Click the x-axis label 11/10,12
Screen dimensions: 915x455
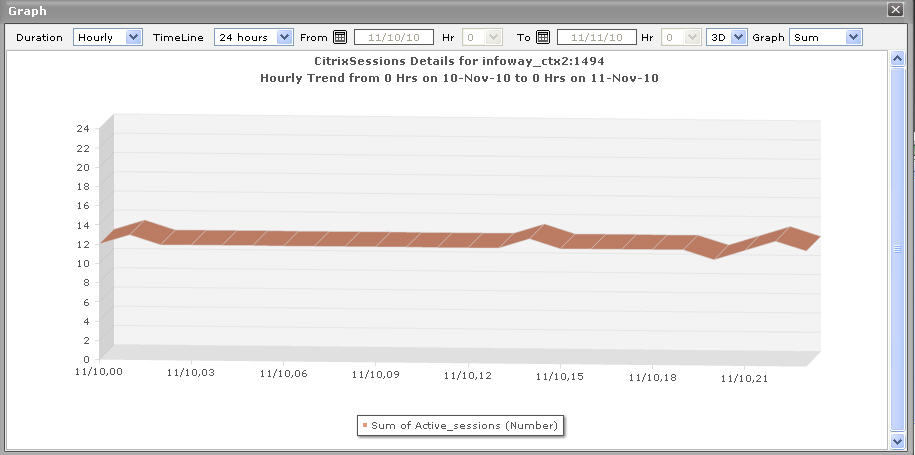[x=467, y=376]
